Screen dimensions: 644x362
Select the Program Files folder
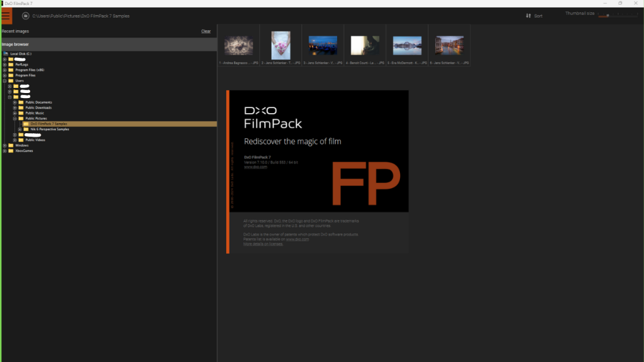(25, 75)
